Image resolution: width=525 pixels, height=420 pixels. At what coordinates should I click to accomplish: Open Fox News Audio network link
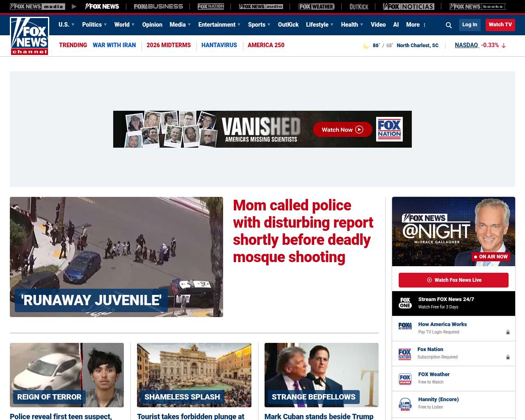coord(261,7)
